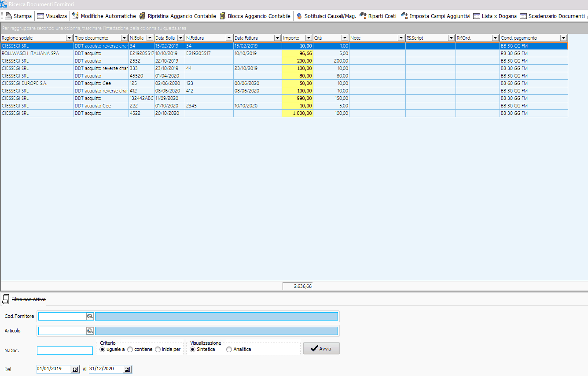Click the BB 60 GG FM payment cell
This screenshot has width=588, height=376.
tap(533, 83)
